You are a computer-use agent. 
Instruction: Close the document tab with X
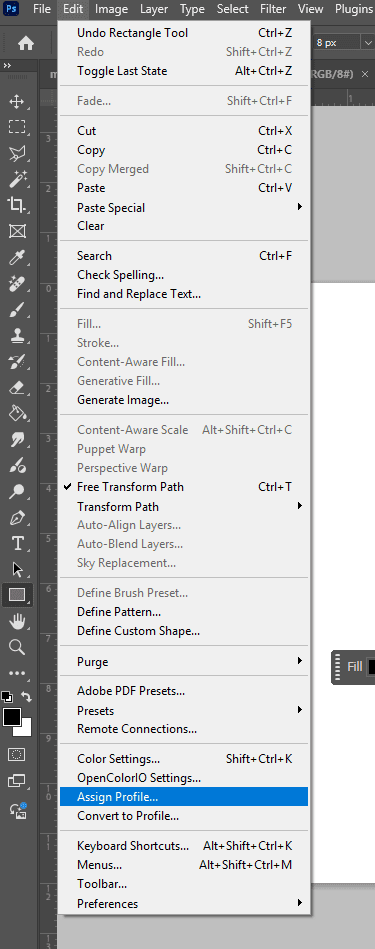pyautogui.click(x=364, y=74)
